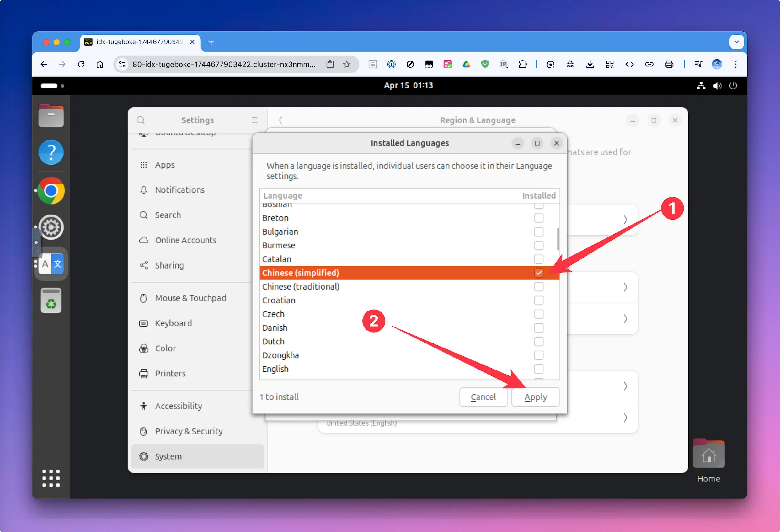Viewport: 780px width, 532px height.
Task: Click the language list scrollbar
Action: click(558, 239)
